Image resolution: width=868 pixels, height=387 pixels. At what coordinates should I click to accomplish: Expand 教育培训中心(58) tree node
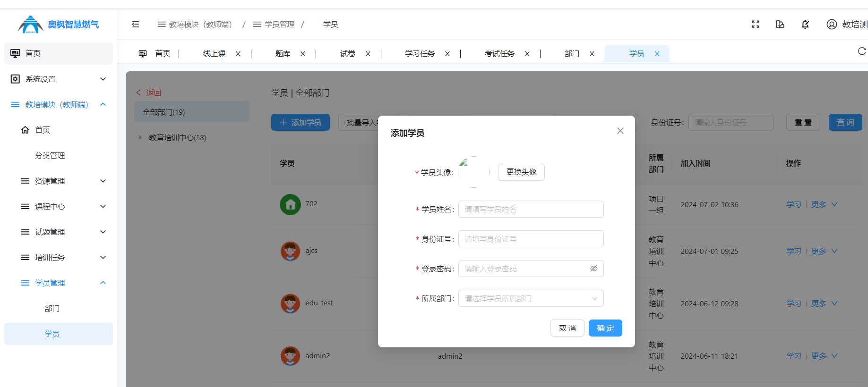coord(140,138)
